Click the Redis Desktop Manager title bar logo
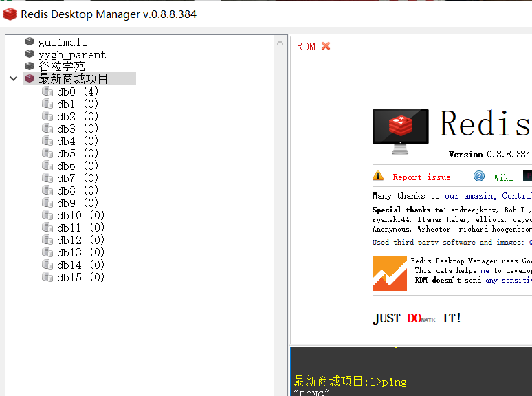Image resolution: width=532 pixels, height=396 pixels. coord(10,14)
